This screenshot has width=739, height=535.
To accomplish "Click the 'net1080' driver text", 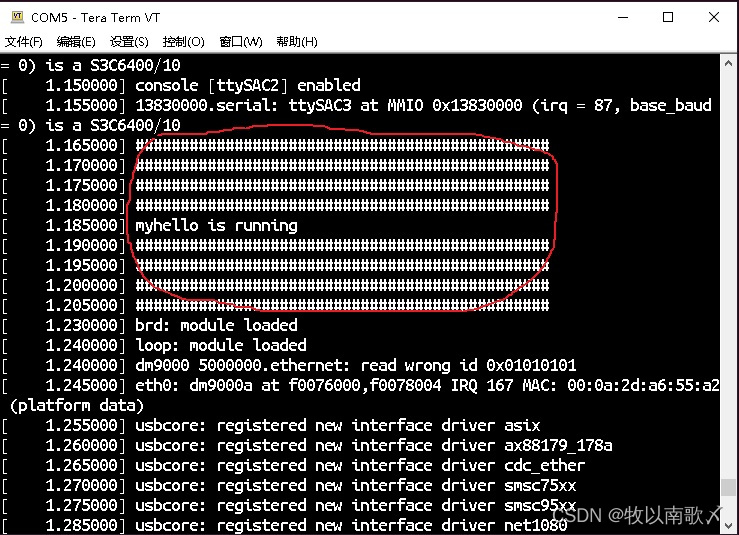I will [536, 525].
